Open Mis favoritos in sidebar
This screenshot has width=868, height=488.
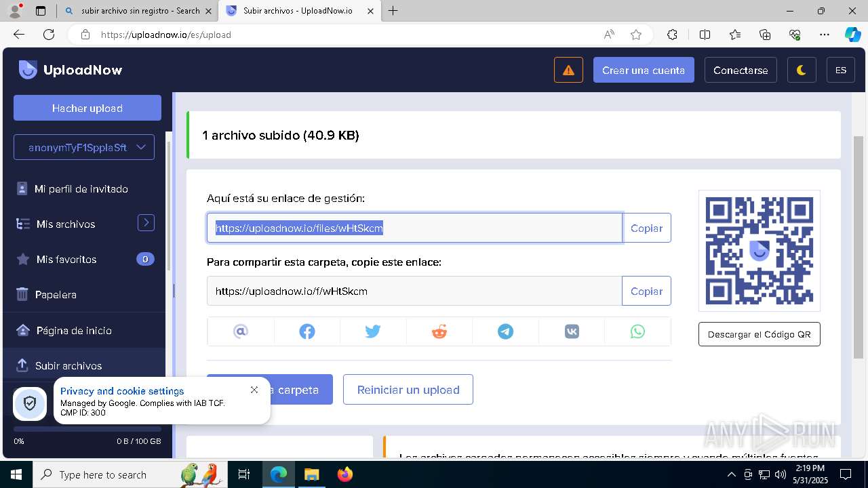[x=66, y=260]
